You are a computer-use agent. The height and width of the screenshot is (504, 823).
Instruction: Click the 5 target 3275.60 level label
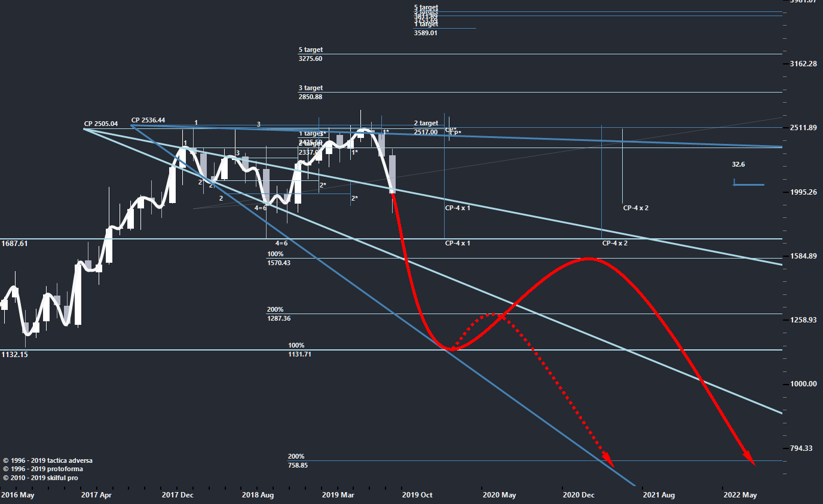point(310,54)
